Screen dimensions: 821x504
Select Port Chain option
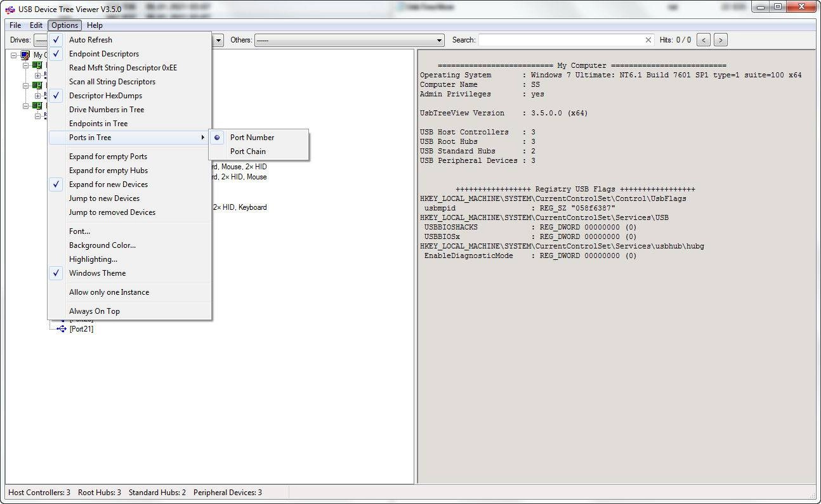tap(259, 152)
